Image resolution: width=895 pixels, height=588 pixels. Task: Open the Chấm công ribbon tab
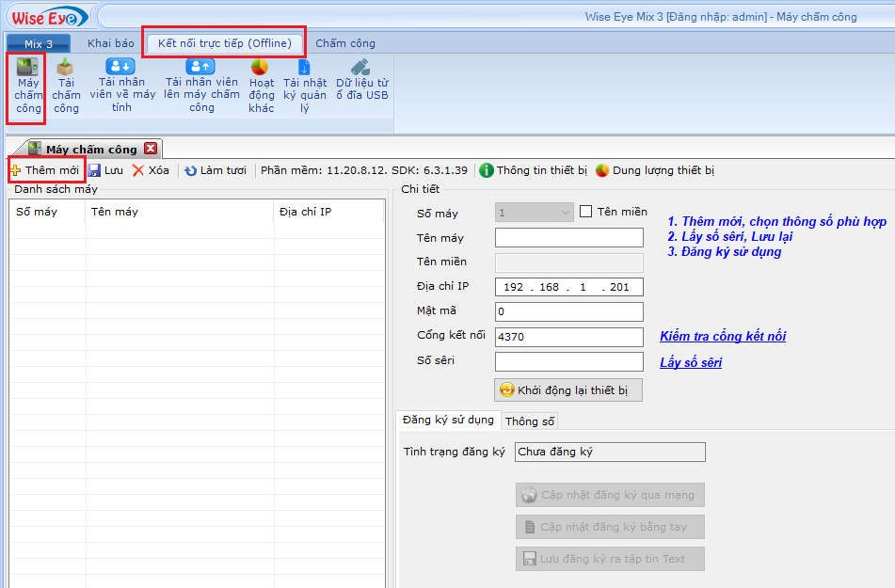345,43
